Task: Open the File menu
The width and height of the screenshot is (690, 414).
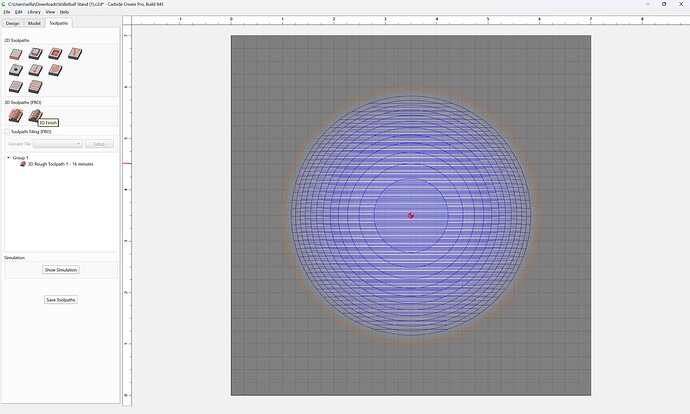Action: coord(7,12)
